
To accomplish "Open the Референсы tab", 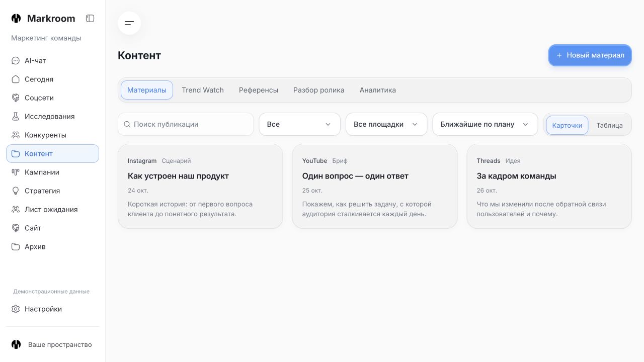I will 259,90.
